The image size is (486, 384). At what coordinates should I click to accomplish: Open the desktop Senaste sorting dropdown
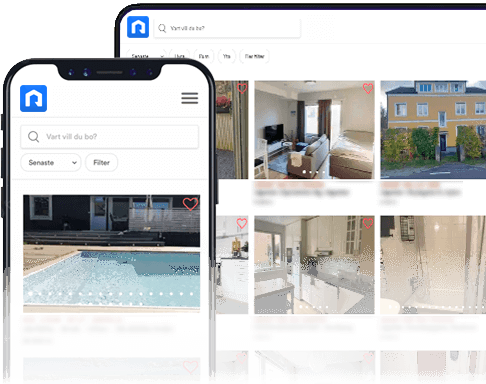[147, 56]
